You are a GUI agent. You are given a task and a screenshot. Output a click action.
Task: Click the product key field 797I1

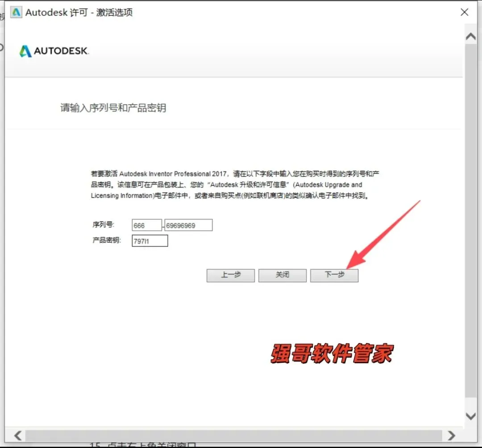coord(150,241)
